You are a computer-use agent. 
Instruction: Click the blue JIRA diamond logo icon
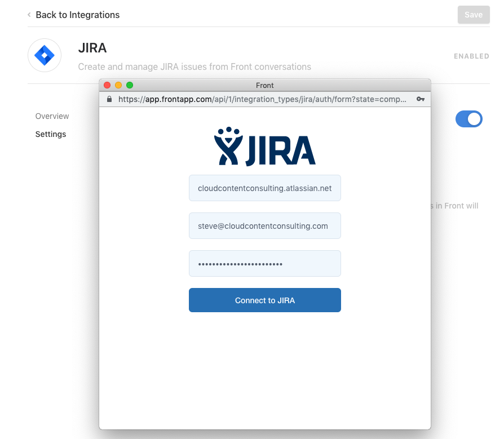click(x=45, y=55)
